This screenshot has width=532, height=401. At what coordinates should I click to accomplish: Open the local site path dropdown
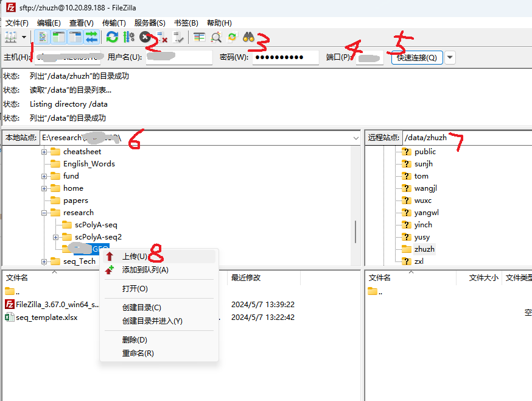coord(355,138)
